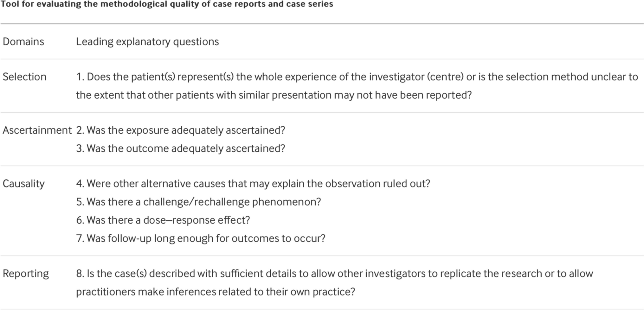Image resolution: width=644 pixels, height=310 pixels.
Task: Click question 5 about challenge/rechallenge phenomenon
Action: [x=198, y=202]
